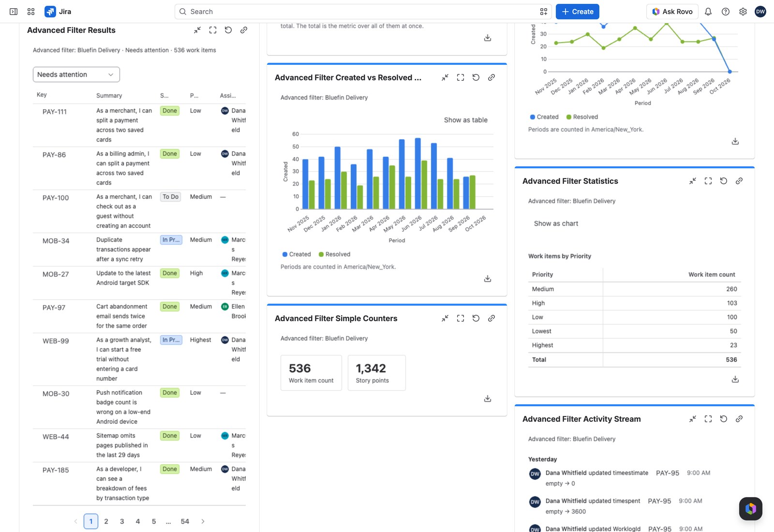Minimize the Advanced Filter Statistics gadget

[x=693, y=181]
